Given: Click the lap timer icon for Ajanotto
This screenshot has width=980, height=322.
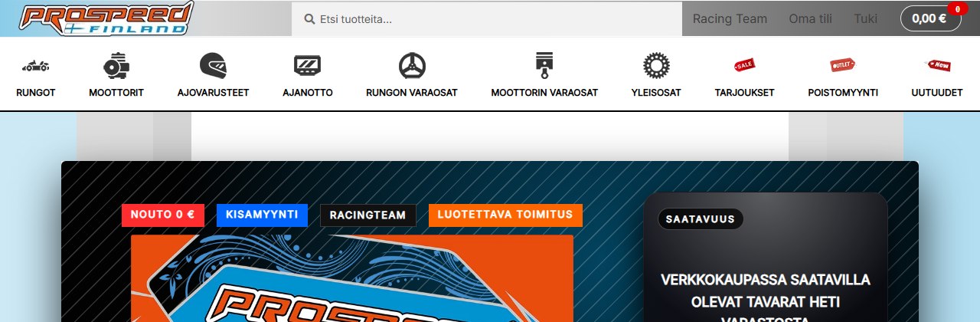Looking at the screenshot, I should pos(308,67).
